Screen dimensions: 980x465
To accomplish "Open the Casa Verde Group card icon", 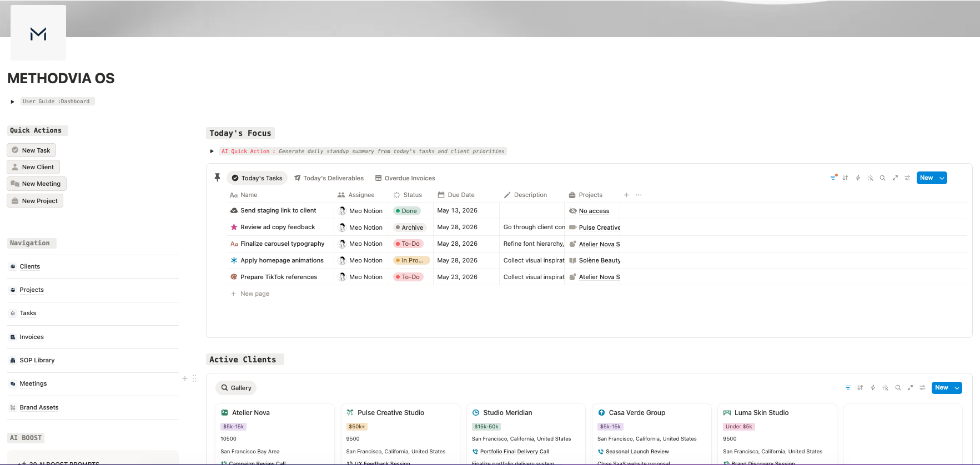I will pyautogui.click(x=601, y=413).
